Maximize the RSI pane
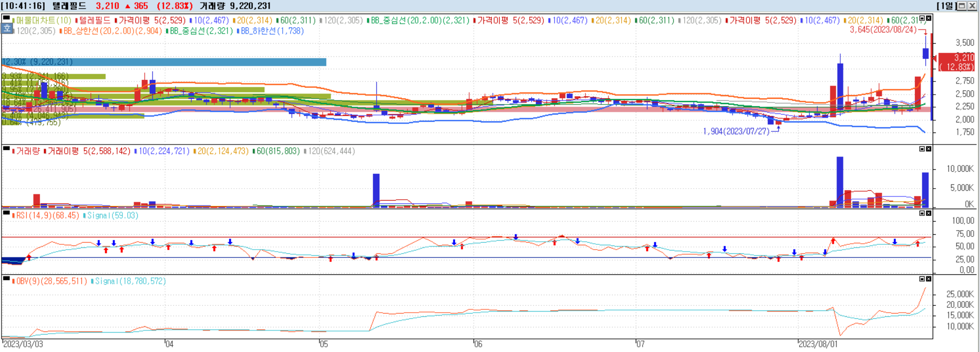This screenshot has width=980, height=352. 922,214
